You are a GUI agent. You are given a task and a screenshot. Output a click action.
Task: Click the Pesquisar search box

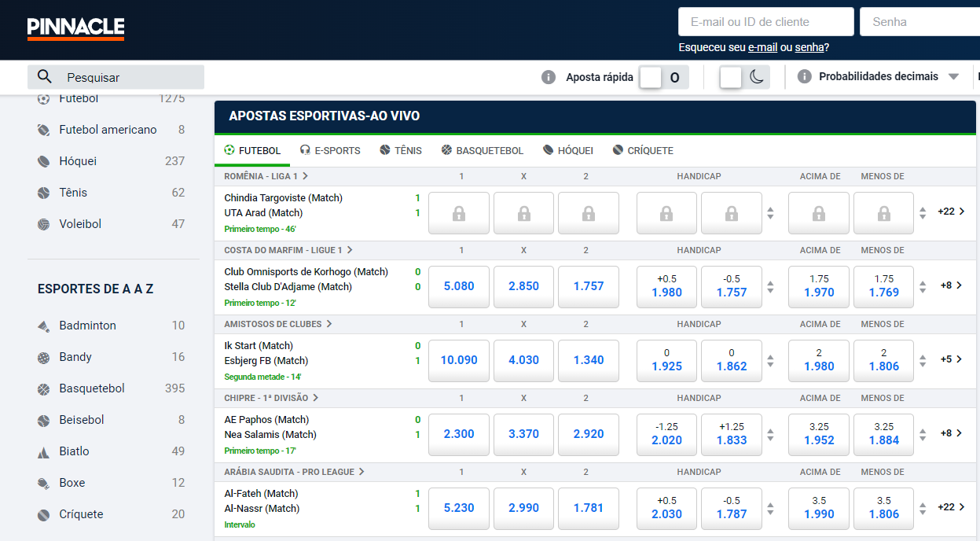(x=116, y=77)
